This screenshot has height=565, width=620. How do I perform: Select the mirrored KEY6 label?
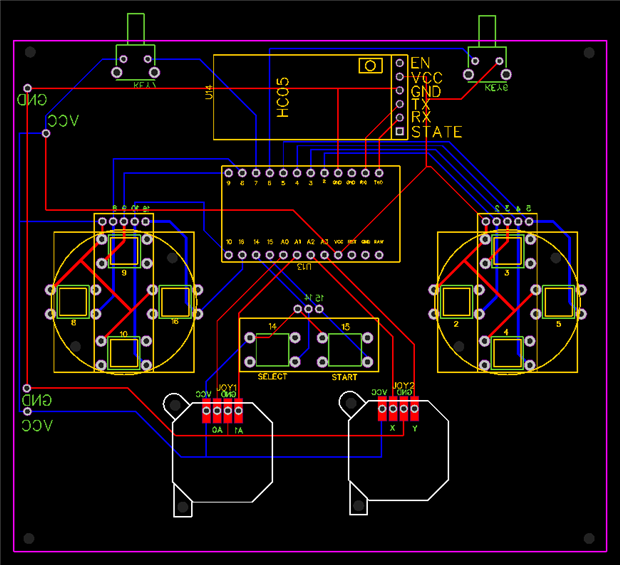point(496,88)
